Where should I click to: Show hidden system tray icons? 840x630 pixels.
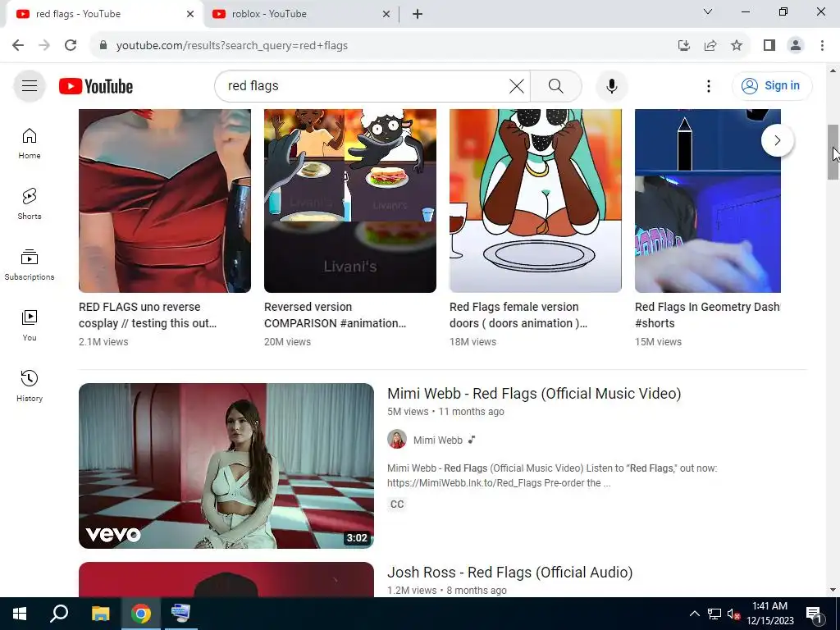[x=694, y=614]
